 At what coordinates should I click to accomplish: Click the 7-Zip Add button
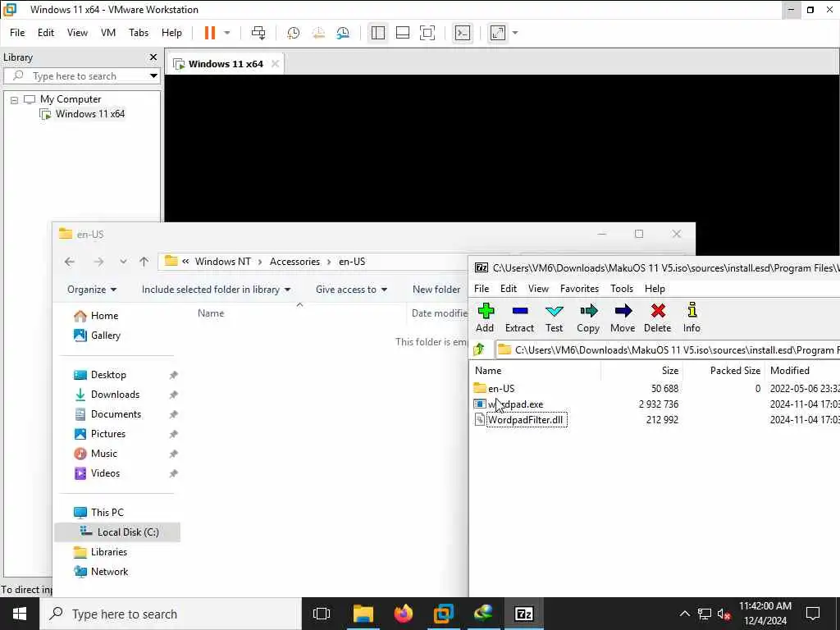tap(485, 317)
